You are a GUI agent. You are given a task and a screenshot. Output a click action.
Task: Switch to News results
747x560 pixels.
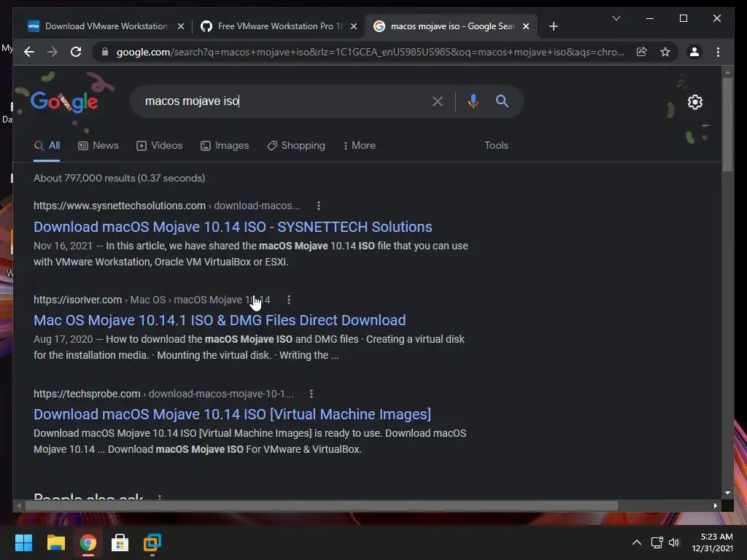(x=98, y=145)
